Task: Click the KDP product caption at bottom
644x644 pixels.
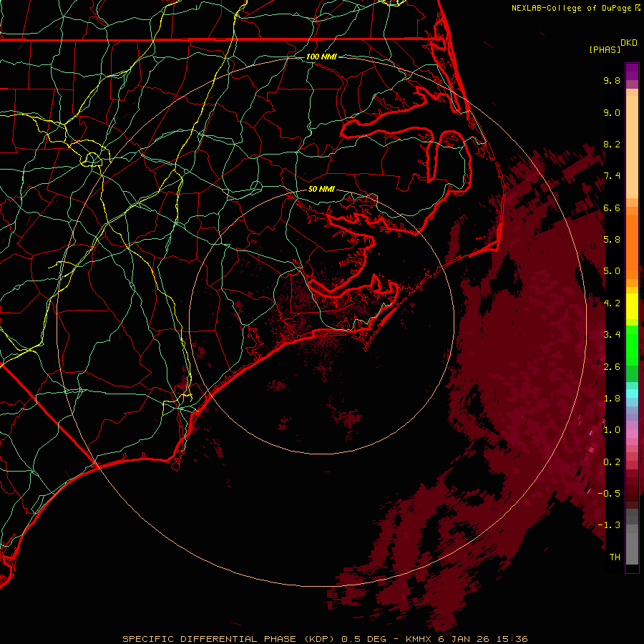Action: click(x=325, y=639)
